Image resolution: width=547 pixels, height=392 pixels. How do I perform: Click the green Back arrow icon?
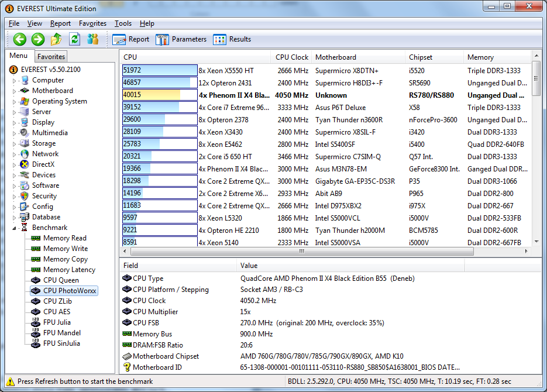[x=20, y=39]
